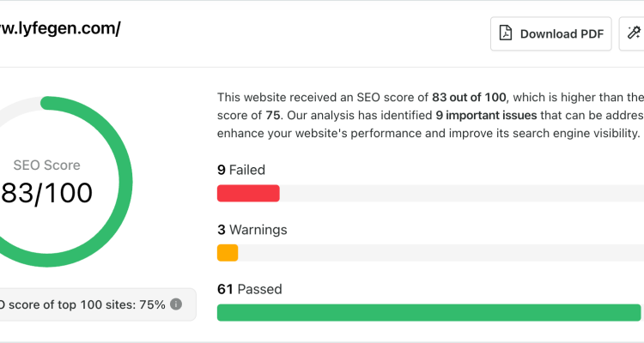Image resolution: width=644 pixels, height=343 pixels.
Task: Click the bold 75 average score text
Action: [273, 115]
